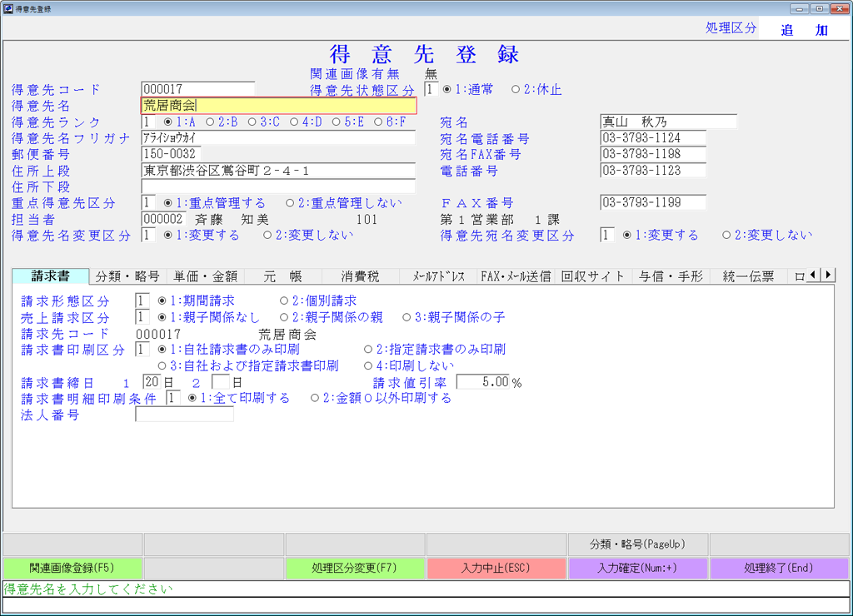This screenshot has width=853, height=616.
Task: Choose rank 3:C radio button
Action: [263, 122]
